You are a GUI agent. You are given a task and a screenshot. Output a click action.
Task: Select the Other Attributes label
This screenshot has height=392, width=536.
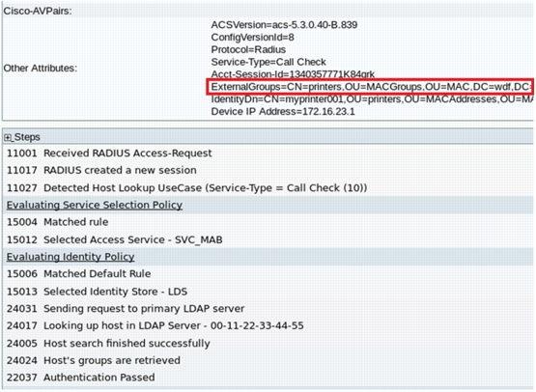point(41,69)
